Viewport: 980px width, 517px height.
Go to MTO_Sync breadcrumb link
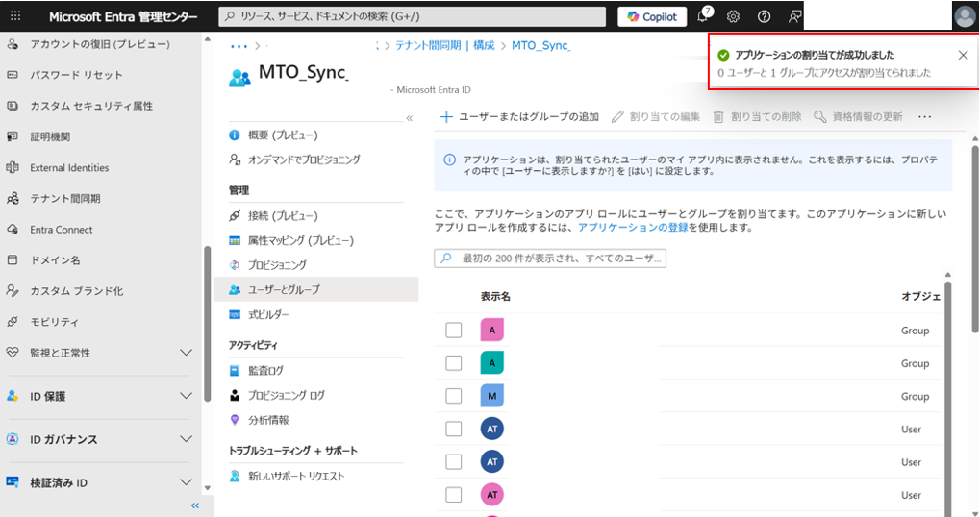click(540, 45)
